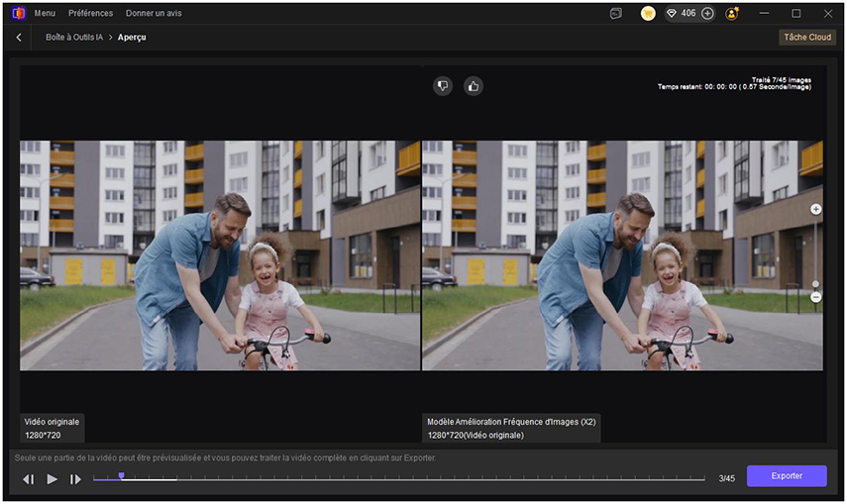Click the 3/45 frame counter
The height and width of the screenshot is (504, 847).
pos(726,478)
